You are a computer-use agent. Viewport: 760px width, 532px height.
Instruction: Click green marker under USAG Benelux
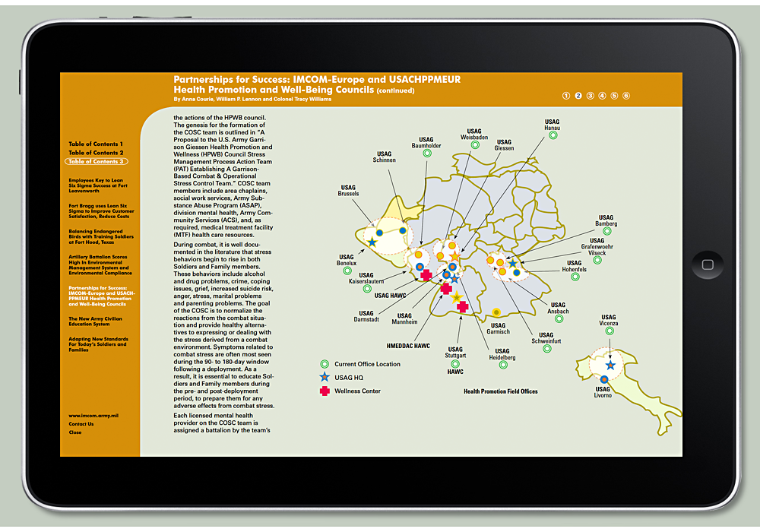(347, 271)
